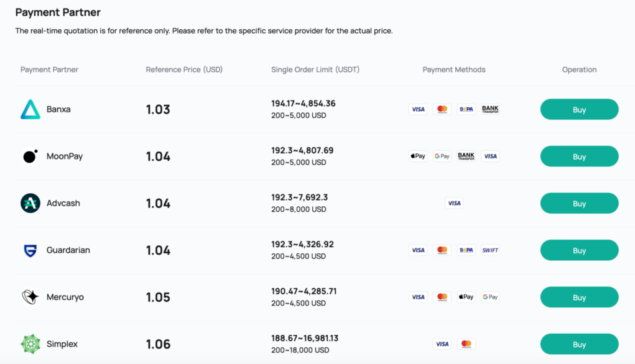
Task: Buy using MoonPay
Action: 579,156
